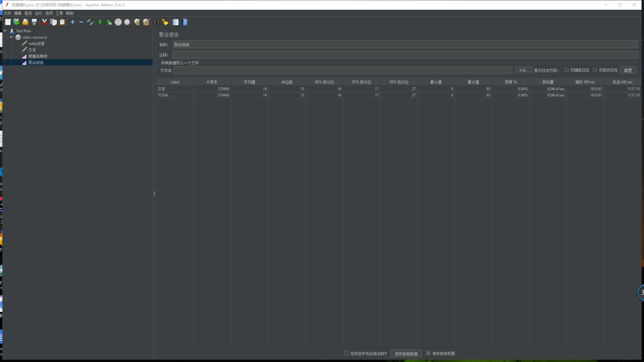Viewport: 644px width, 362px height.
Task: Uncheck 保存表格标题 checkbox
Action: click(428, 353)
